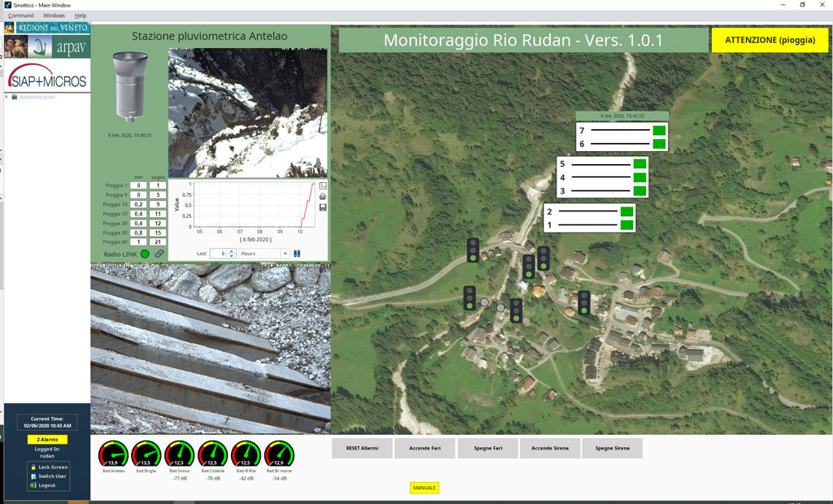The height and width of the screenshot is (504, 833).
Task: Click the Spegne Sirena button
Action: [612, 448]
